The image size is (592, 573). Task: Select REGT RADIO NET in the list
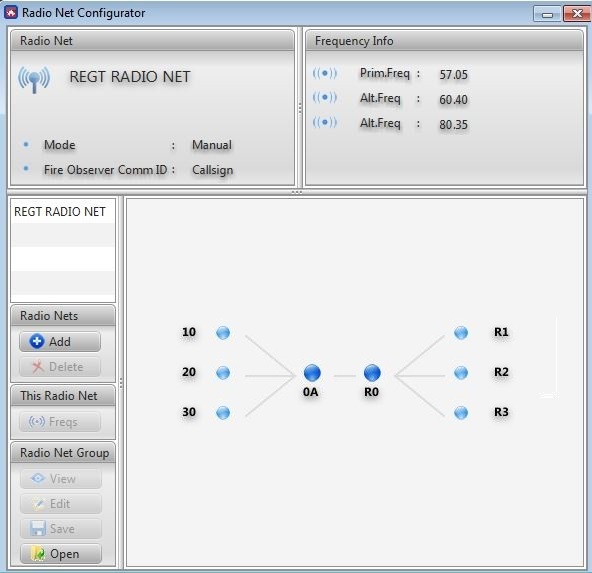[63, 211]
